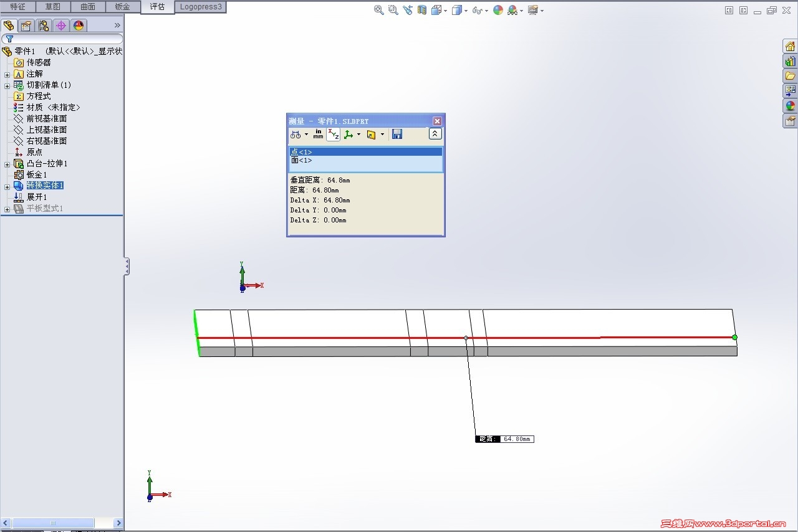The image size is (798, 532).
Task: Toggle the Section View tool
Action: point(422,10)
